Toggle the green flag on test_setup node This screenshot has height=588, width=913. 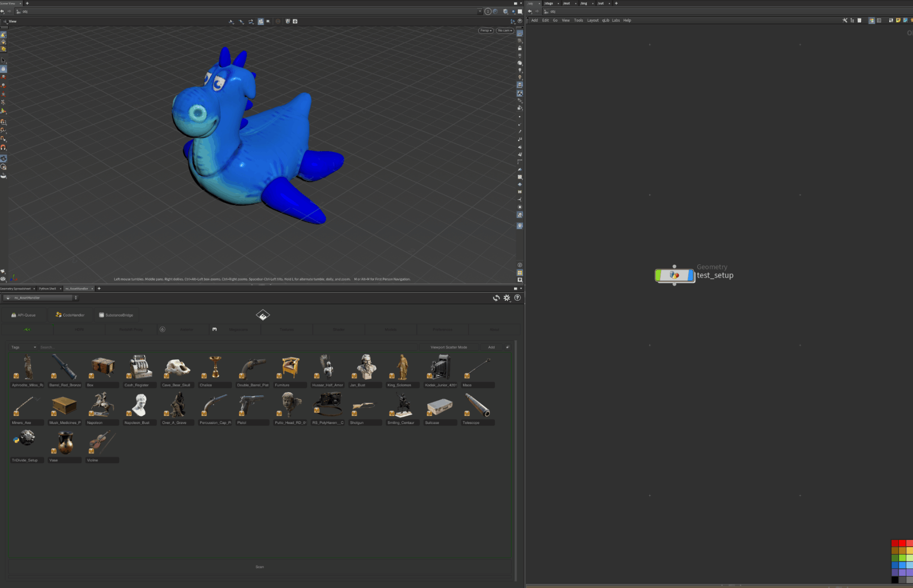pos(659,275)
